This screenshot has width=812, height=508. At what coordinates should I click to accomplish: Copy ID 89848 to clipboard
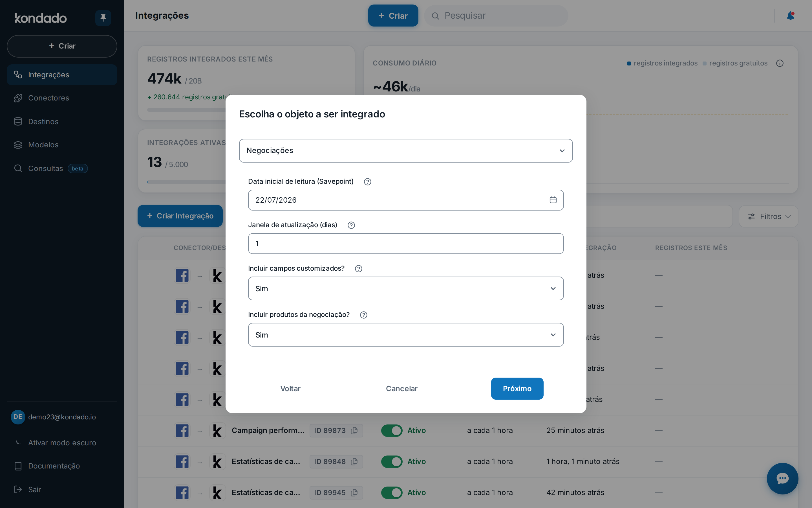[354, 462]
